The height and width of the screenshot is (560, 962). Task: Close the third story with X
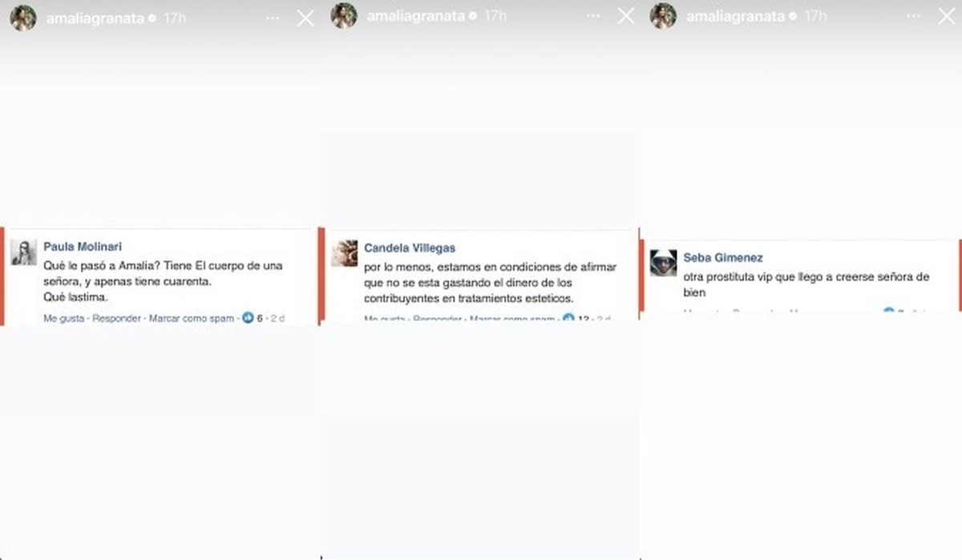pos(946,16)
